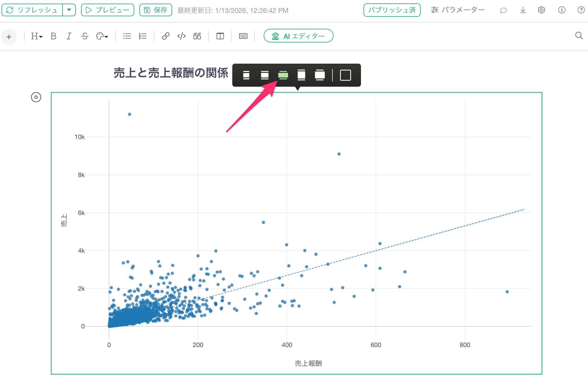Toggle italic text formatting
Screen dimensions: 588x385
tap(69, 36)
